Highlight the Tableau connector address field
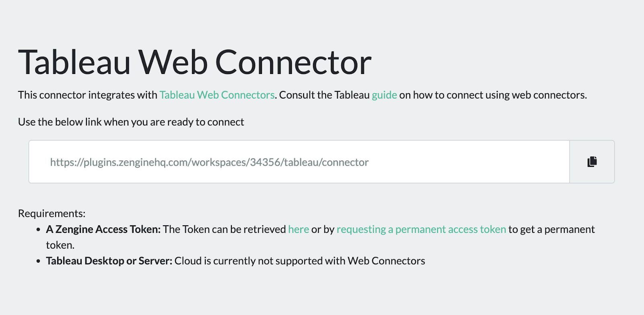The width and height of the screenshot is (644, 315). coord(282,161)
